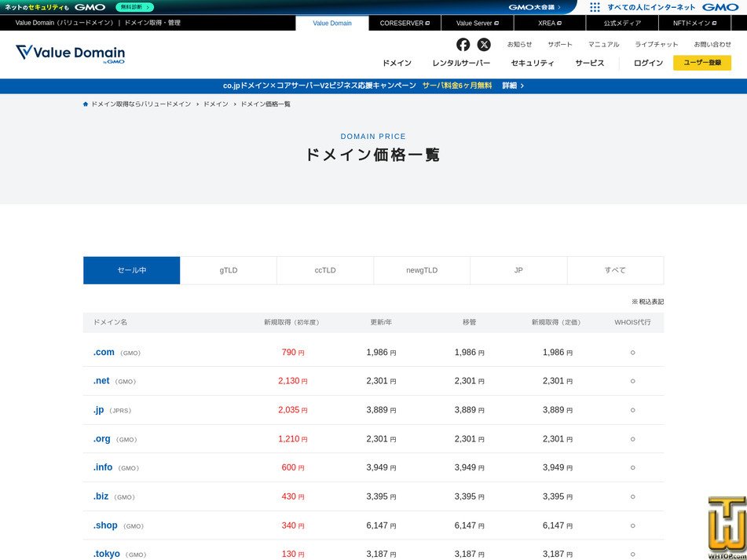This screenshot has height=560, width=747.
Task: Click the 新規取得（初年度） column header
Action: (293, 322)
